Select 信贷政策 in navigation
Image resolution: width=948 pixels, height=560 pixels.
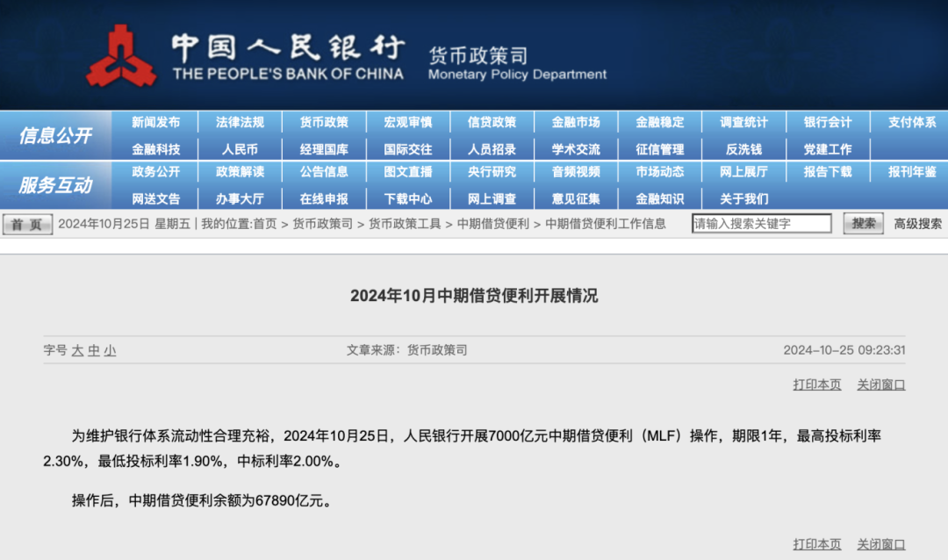coord(492,122)
